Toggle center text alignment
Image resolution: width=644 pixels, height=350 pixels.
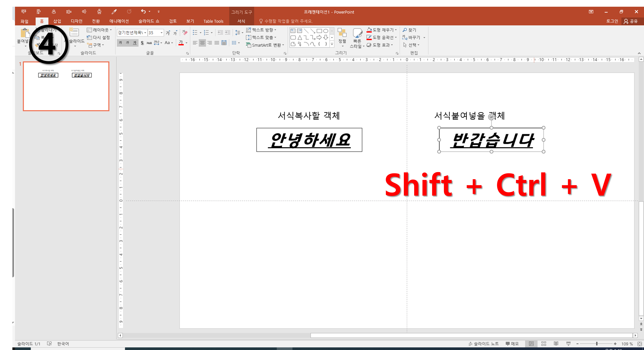tap(202, 43)
